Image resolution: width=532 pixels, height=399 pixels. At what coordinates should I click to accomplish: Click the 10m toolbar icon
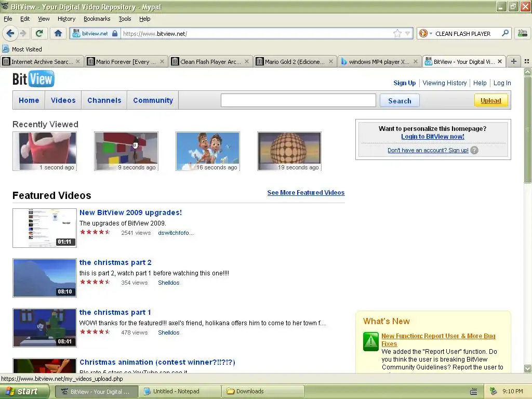pos(523,33)
